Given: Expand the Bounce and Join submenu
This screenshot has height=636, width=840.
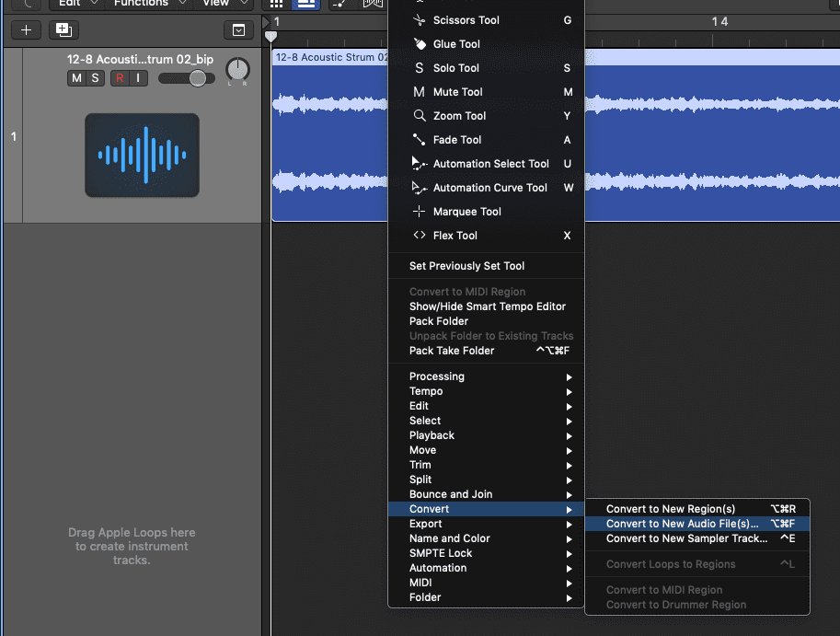Looking at the screenshot, I should click(x=486, y=494).
